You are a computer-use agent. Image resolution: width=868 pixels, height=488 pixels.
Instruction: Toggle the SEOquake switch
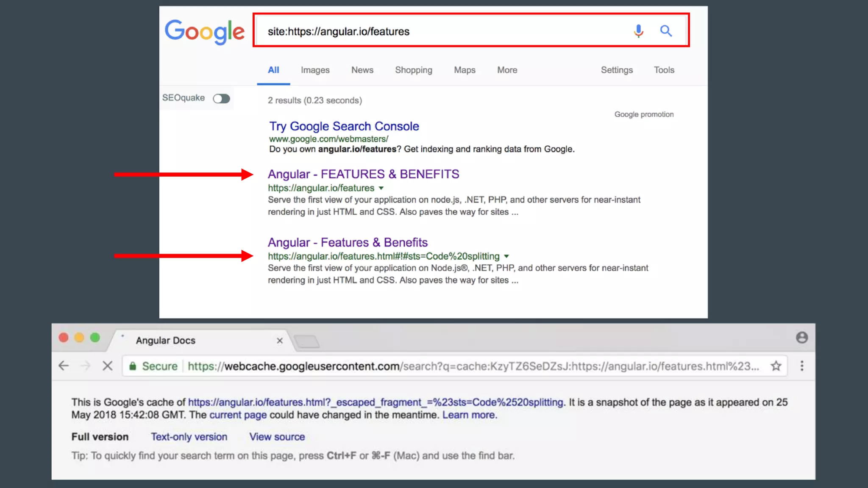(x=221, y=99)
